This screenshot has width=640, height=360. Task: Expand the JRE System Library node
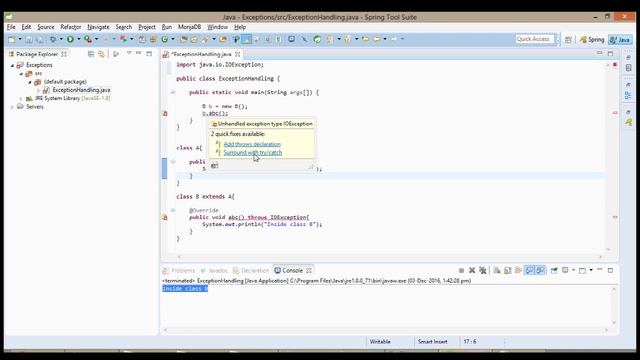click(x=21, y=99)
